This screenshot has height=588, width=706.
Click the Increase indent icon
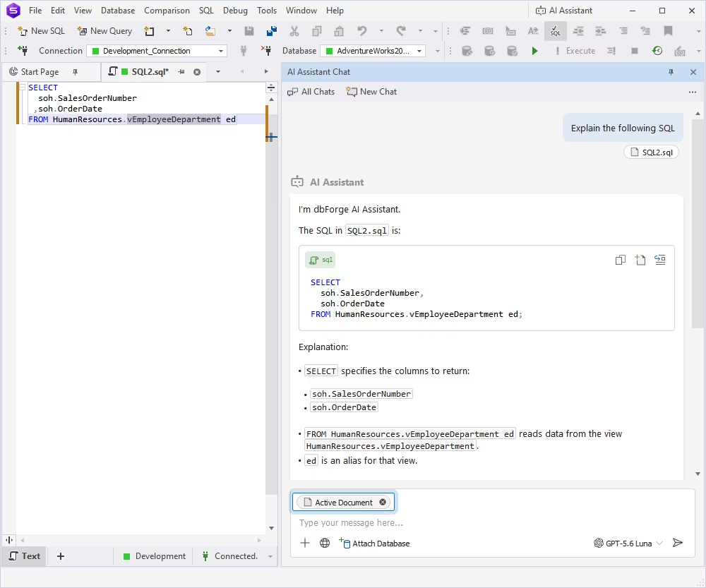point(601,31)
